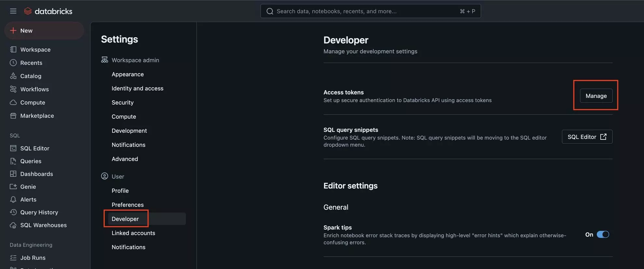Click the Query History icon
This screenshot has width=644, height=269.
point(13,212)
